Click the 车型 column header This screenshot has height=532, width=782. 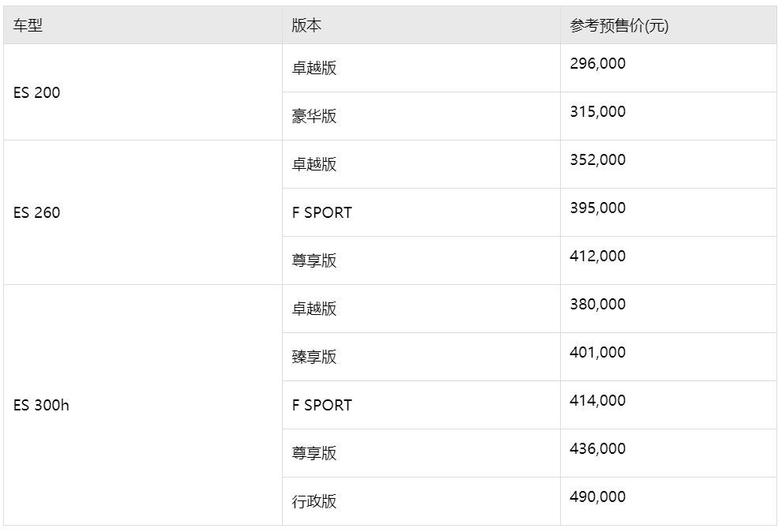click(x=143, y=25)
